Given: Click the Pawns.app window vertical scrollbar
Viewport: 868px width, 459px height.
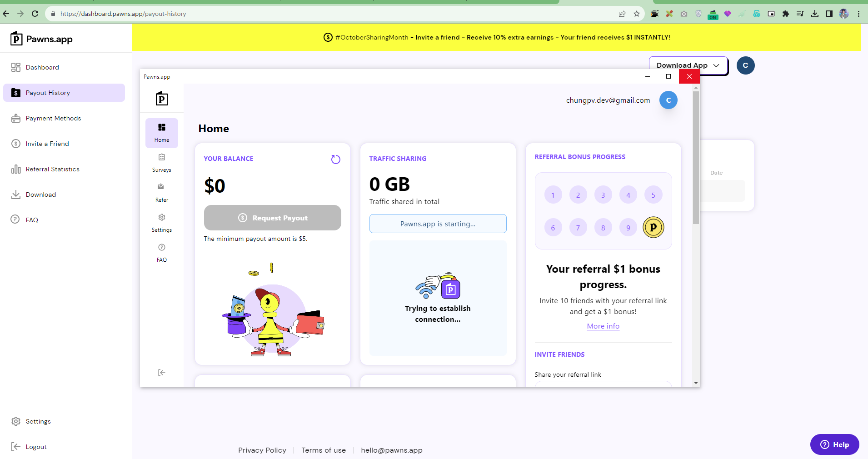Looking at the screenshot, I should click(696, 158).
